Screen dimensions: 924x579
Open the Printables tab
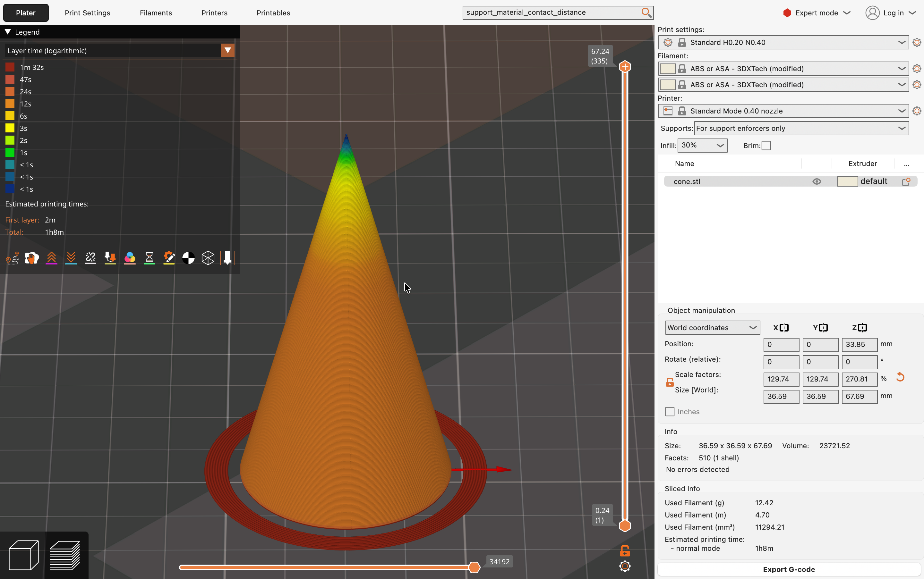(x=273, y=13)
